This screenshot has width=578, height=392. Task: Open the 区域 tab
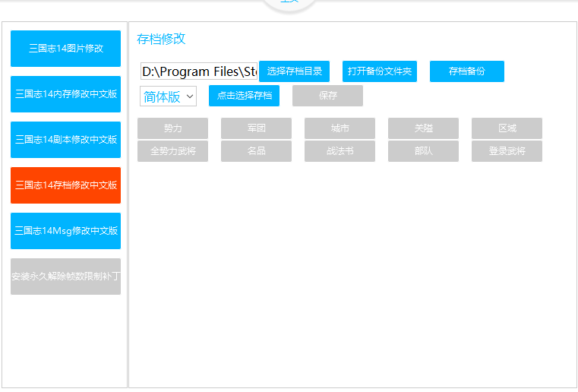click(x=507, y=128)
